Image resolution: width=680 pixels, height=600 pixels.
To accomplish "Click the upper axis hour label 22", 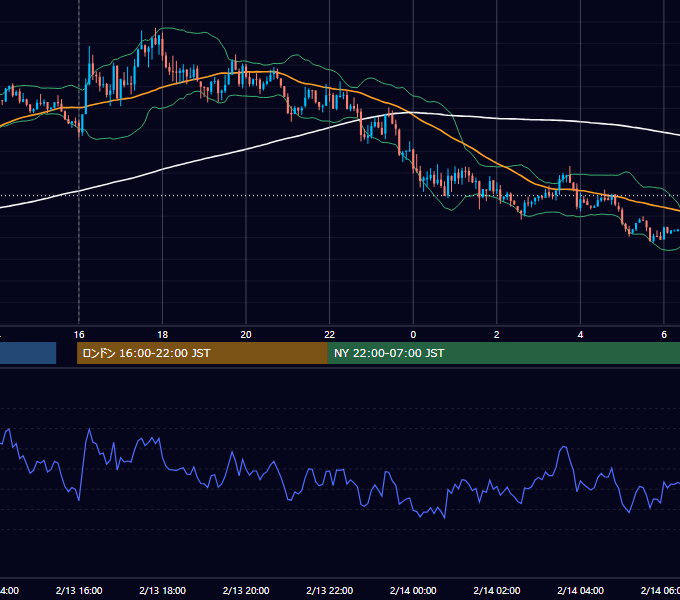I will 330,335.
